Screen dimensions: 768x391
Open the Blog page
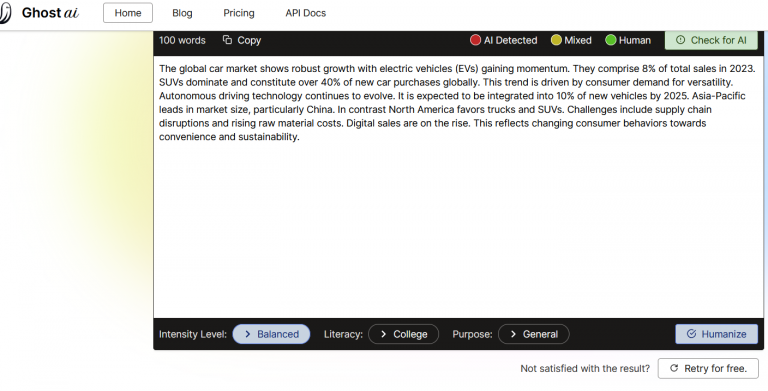(x=182, y=13)
